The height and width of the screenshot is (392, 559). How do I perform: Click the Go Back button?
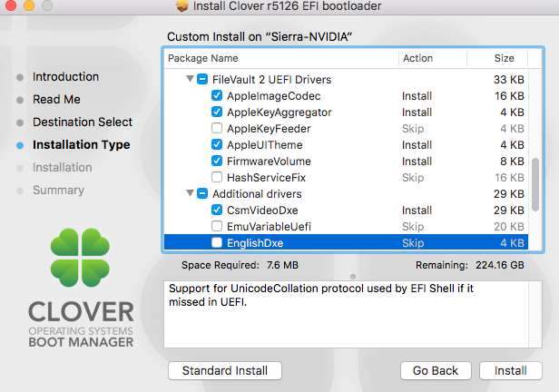pyautogui.click(x=436, y=370)
